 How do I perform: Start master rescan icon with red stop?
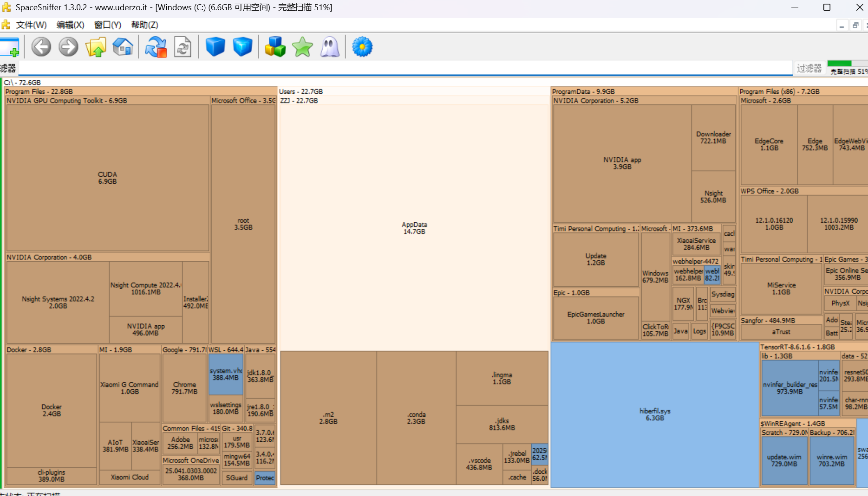(x=156, y=47)
